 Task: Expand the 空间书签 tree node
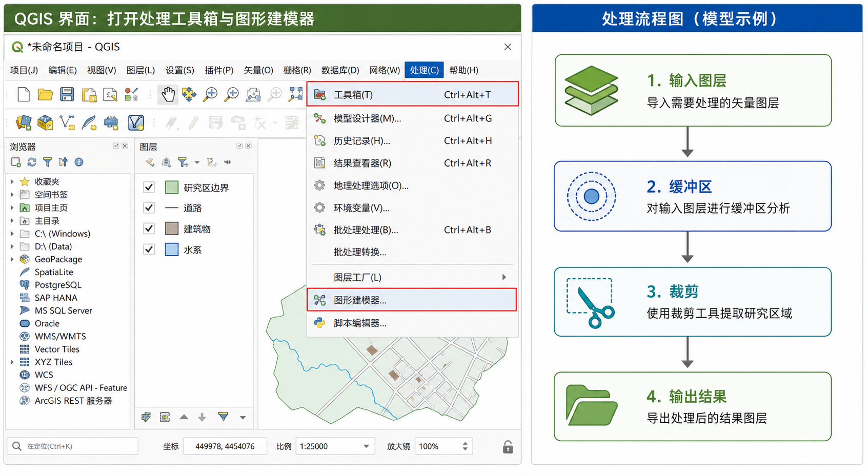point(12,195)
